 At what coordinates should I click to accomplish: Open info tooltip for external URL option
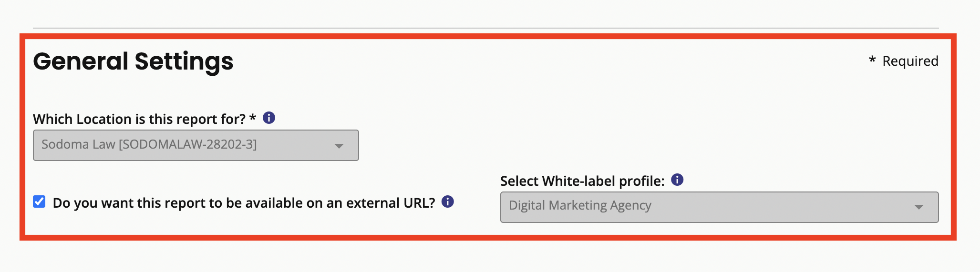point(447,201)
